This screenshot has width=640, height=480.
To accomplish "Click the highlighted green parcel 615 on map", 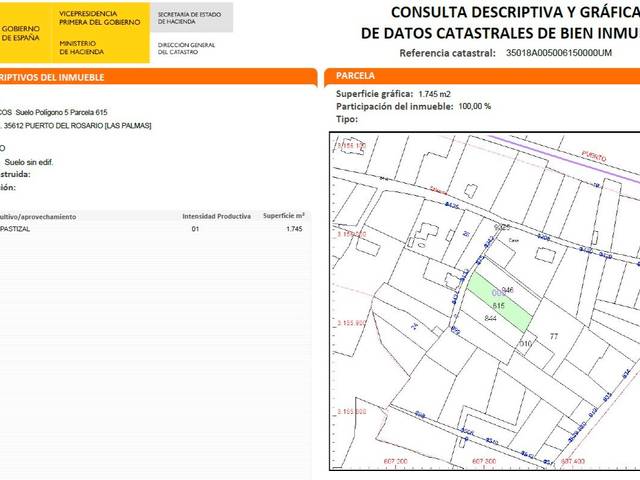I will click(x=500, y=302).
